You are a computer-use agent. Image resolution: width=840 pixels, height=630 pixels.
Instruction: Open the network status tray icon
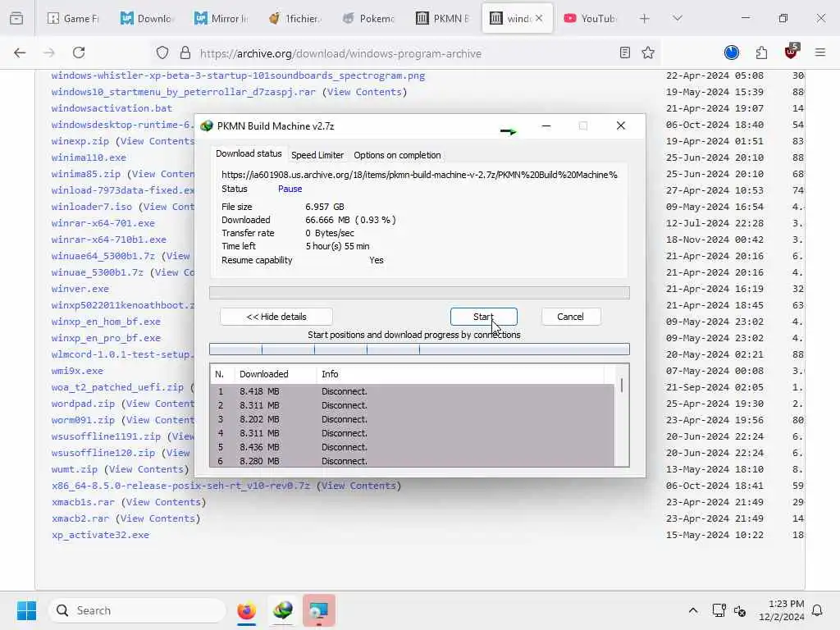pos(719,610)
